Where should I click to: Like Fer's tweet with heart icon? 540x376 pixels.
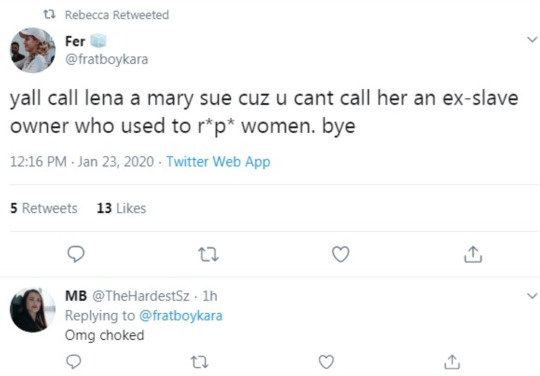click(x=341, y=254)
